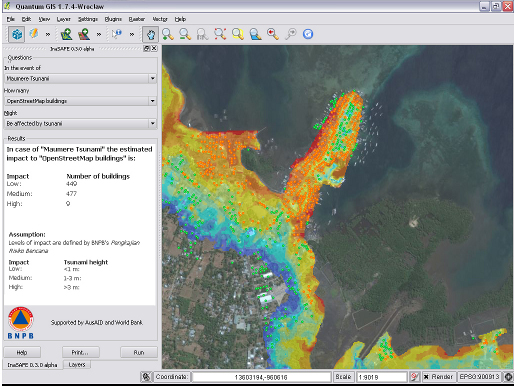
Task: Click the 'Number of buildings' heading
Action: point(98,176)
